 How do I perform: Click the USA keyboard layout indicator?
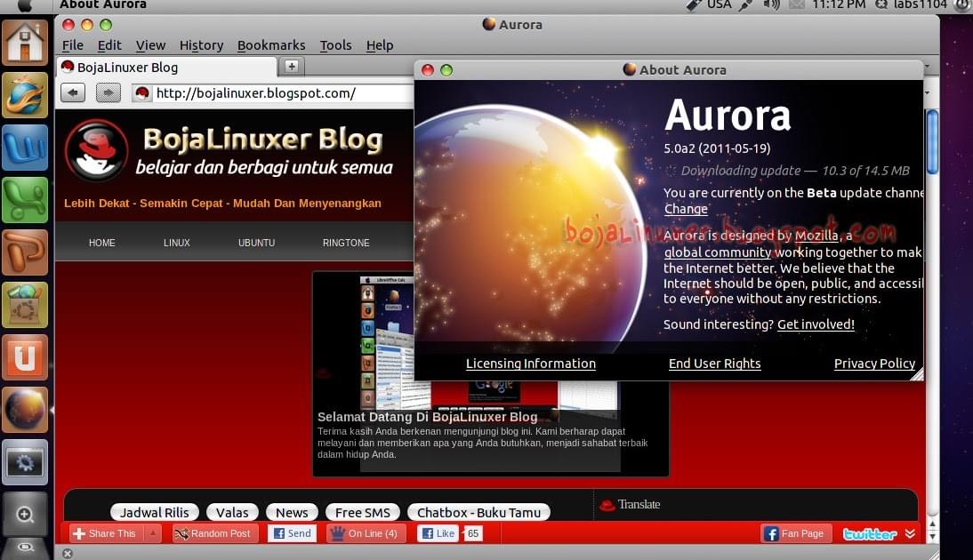click(719, 4)
